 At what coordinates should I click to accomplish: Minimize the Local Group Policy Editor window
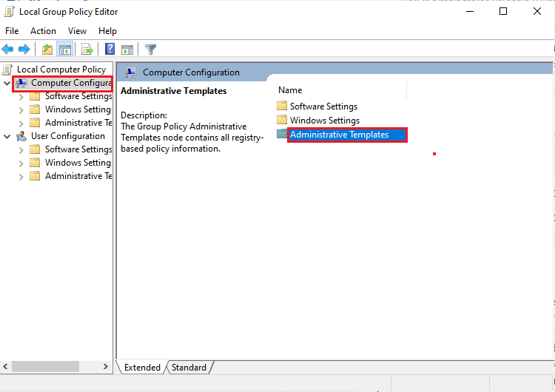click(470, 11)
